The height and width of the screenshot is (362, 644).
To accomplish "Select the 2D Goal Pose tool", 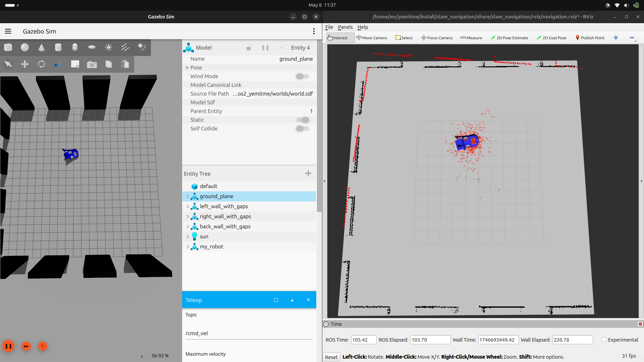I will tap(551, 38).
